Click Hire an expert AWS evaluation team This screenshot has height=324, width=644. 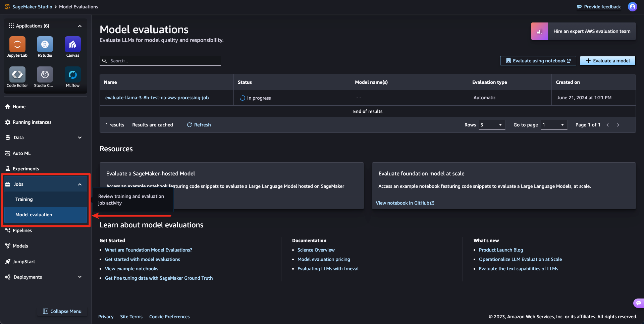click(584, 31)
